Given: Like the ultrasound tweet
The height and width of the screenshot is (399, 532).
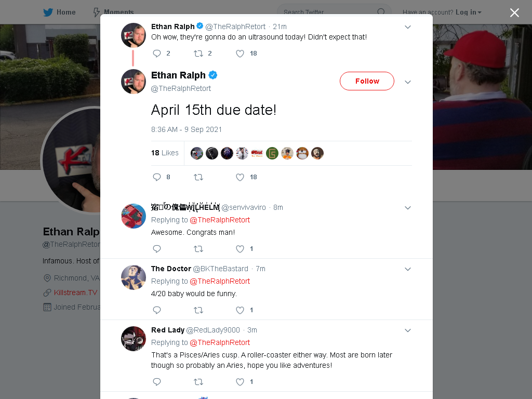Looking at the screenshot, I should 240,54.
